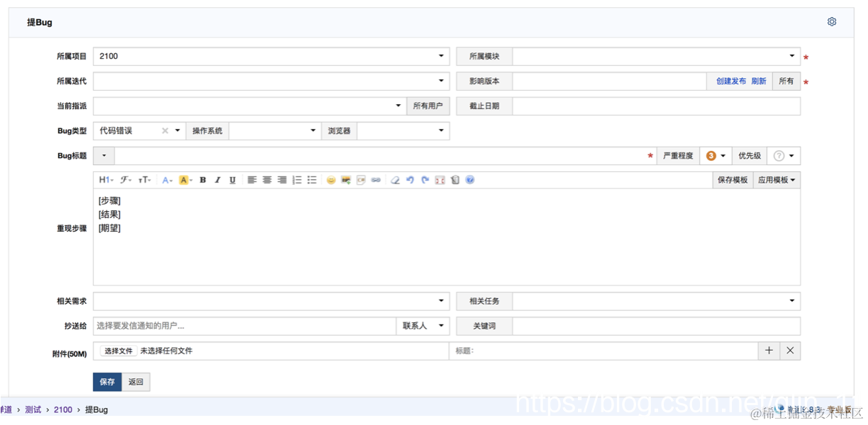Switch to HTML source view icon
This screenshot has height=425, width=868.
[455, 180]
